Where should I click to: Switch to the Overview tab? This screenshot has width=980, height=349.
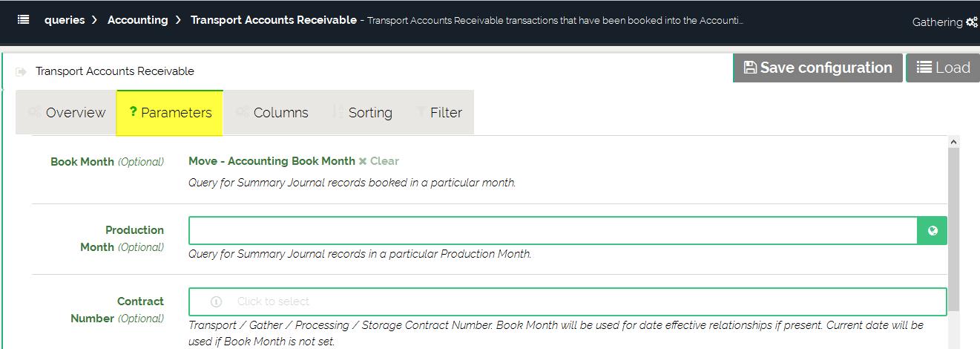(x=67, y=113)
